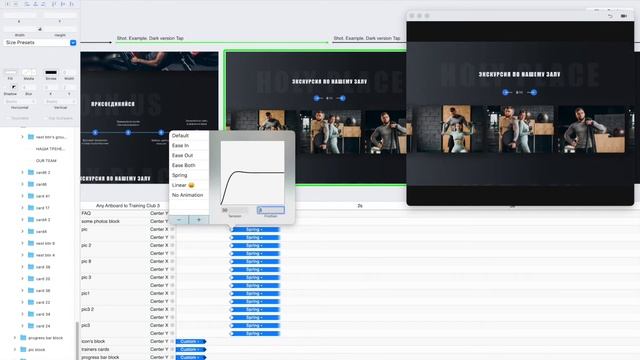
Task: Click left arrow circle on green-selected artboard
Action: (x=317, y=98)
